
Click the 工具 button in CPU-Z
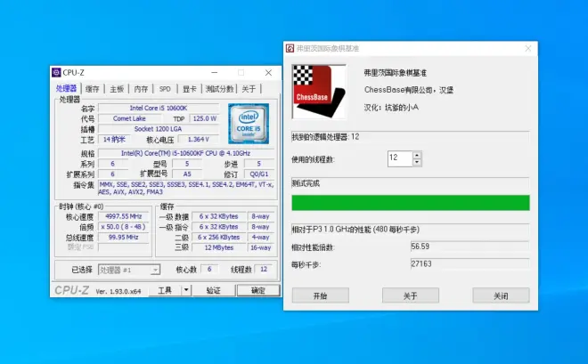[165, 290]
